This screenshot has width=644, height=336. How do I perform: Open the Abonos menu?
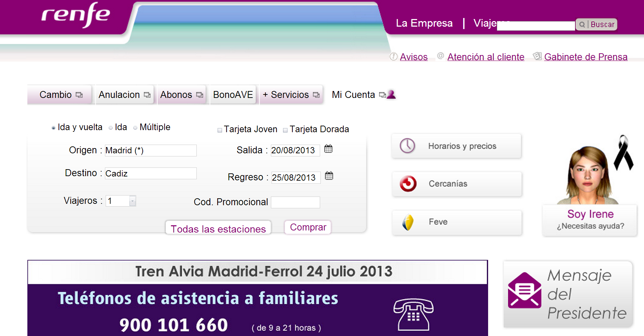[182, 95]
